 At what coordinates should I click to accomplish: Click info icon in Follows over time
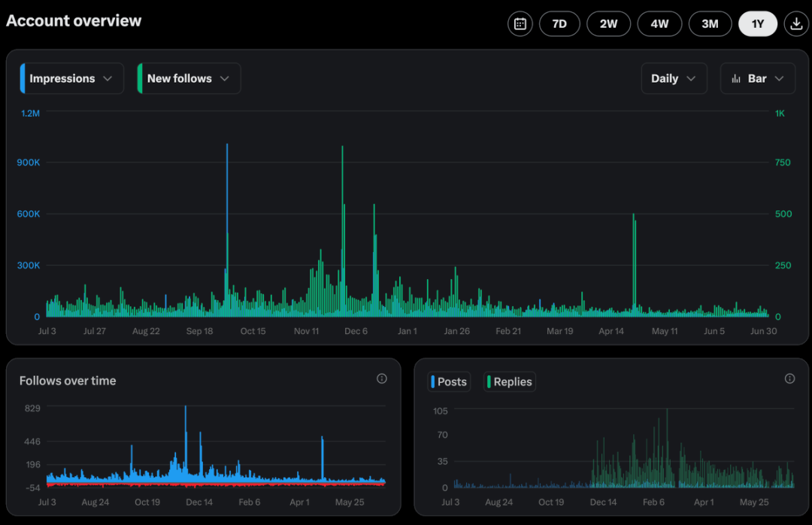pos(382,378)
